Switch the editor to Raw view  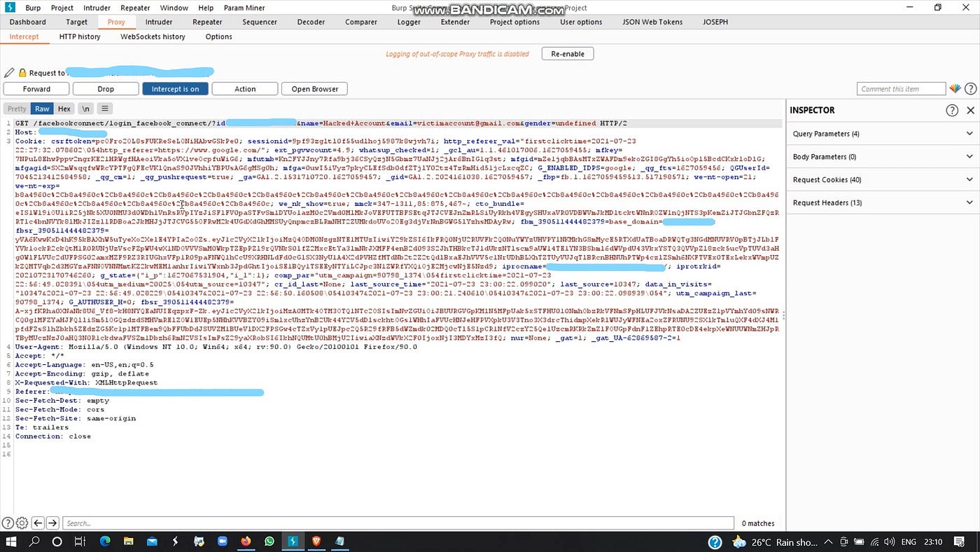pyautogui.click(x=42, y=109)
